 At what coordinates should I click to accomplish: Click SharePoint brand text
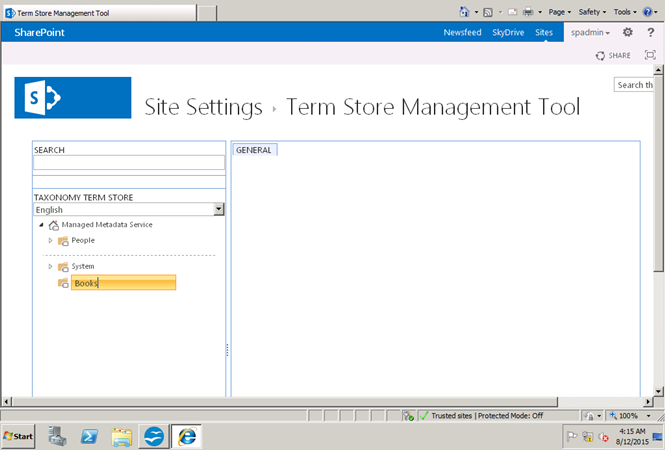39,32
